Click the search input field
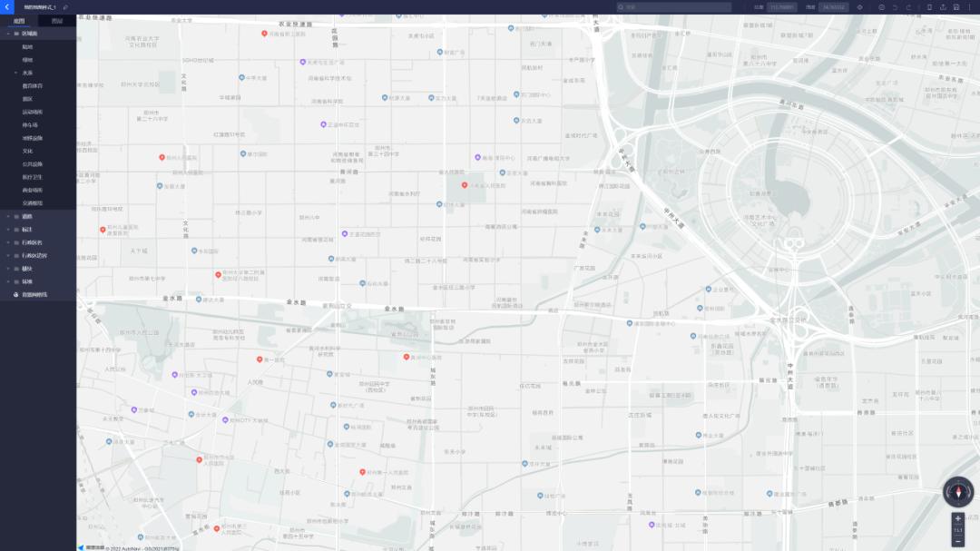The image size is (980, 551). tap(676, 7)
